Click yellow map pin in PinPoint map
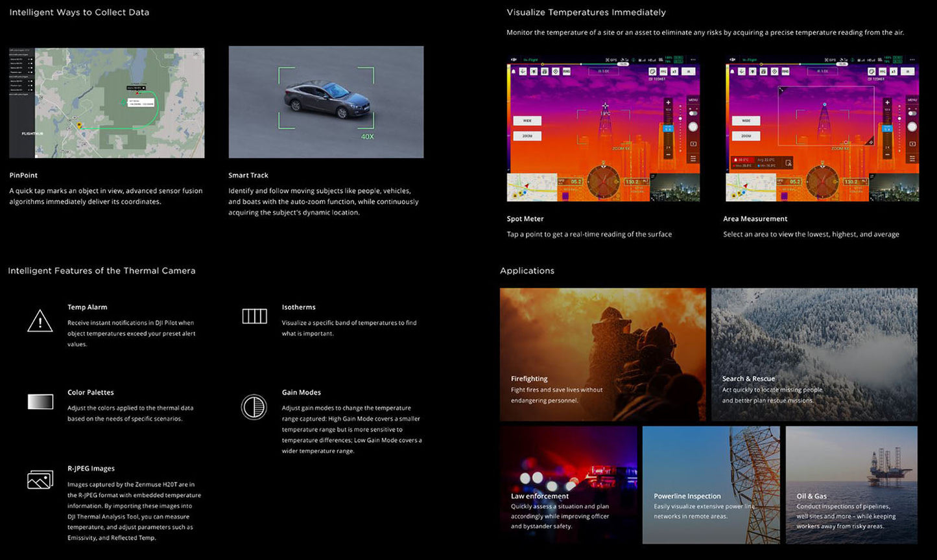This screenshot has height=560, width=937. (80, 125)
